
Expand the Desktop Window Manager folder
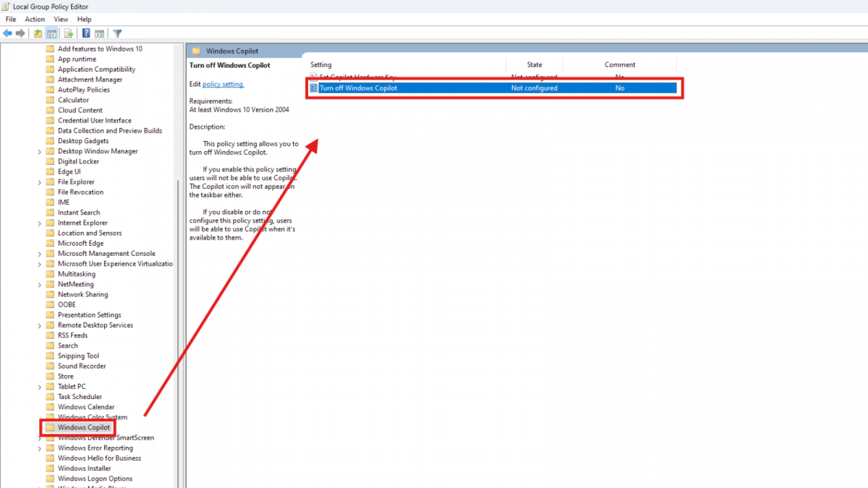[40, 152]
